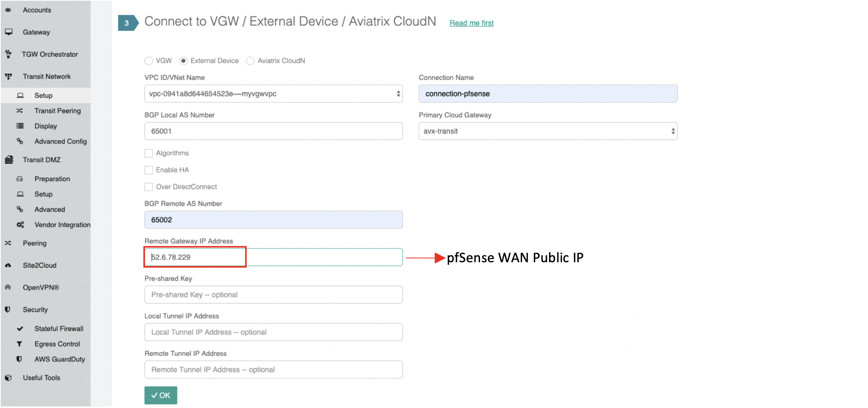Enable the Algorithms checkbox
Viewport: 868px width, 408px height.
(x=149, y=153)
